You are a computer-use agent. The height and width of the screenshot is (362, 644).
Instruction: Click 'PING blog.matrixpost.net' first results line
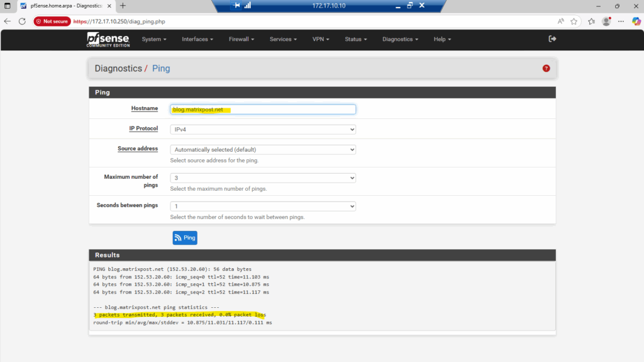click(x=172, y=269)
